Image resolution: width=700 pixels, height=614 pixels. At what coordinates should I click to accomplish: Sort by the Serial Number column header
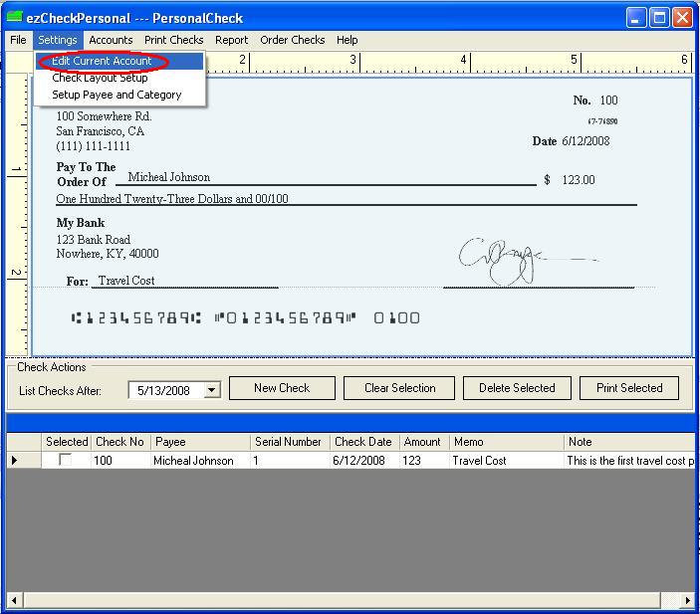coord(290,442)
